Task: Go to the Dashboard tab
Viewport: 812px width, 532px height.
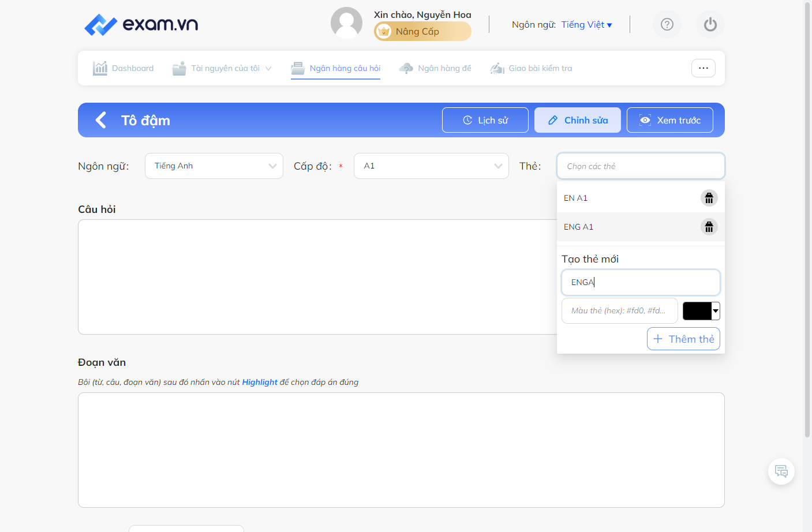Action: [124, 68]
